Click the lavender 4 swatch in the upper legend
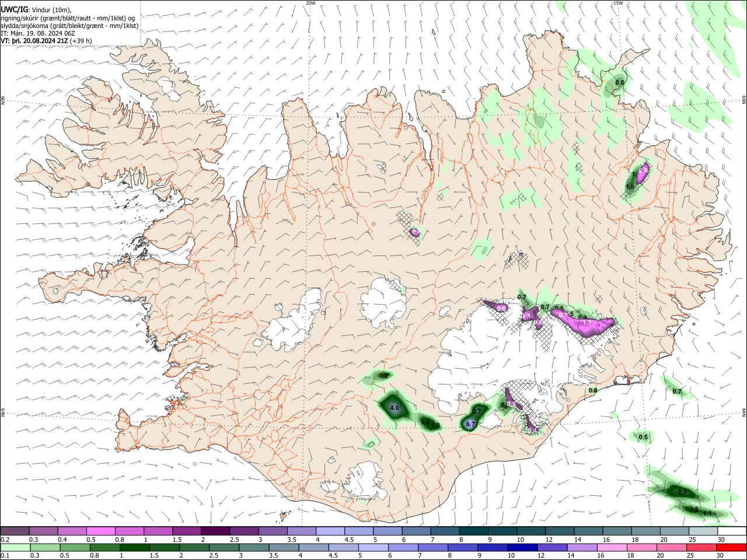The height and width of the screenshot is (560, 747). click(x=330, y=531)
